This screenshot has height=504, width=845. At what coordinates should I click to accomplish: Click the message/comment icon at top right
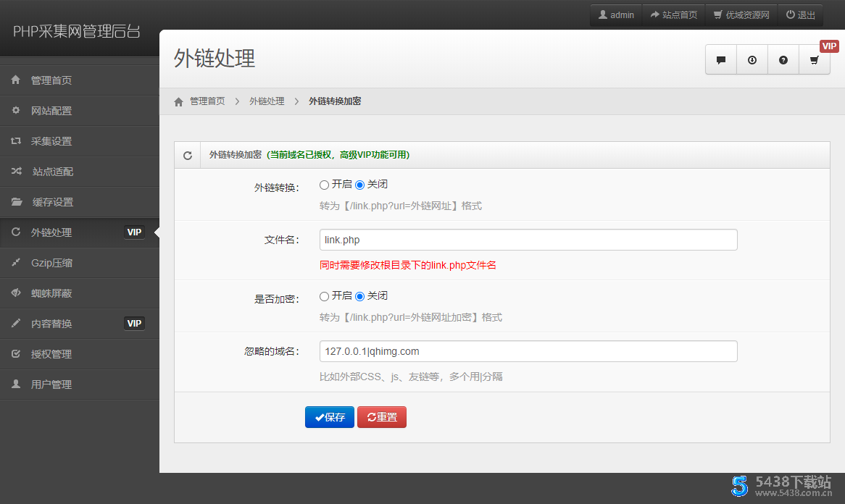tap(720, 59)
